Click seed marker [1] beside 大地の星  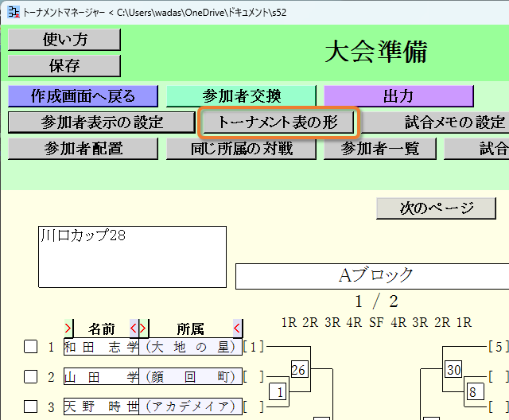[254, 347]
